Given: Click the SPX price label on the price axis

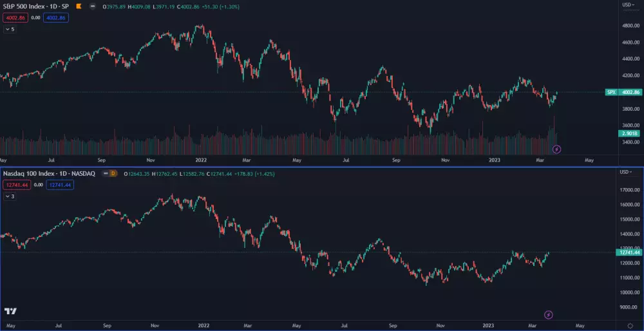Looking at the screenshot, I should click(x=611, y=92).
